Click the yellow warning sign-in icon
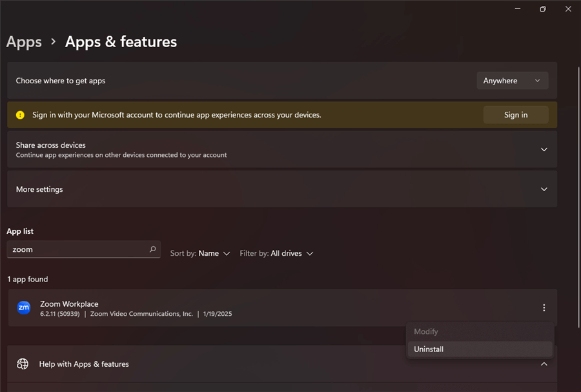 click(20, 115)
